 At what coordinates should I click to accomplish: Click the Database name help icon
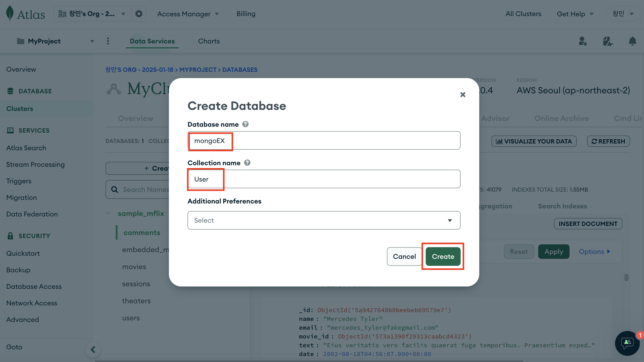[x=245, y=124]
